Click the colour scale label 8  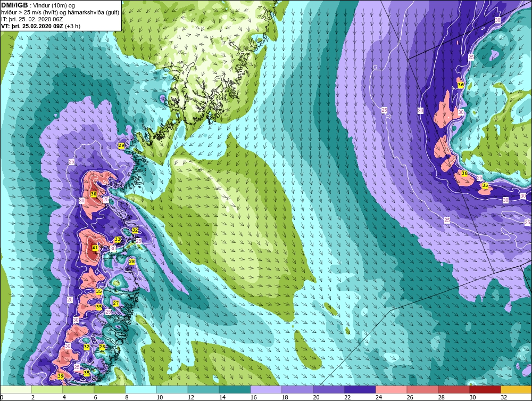click(127, 397)
